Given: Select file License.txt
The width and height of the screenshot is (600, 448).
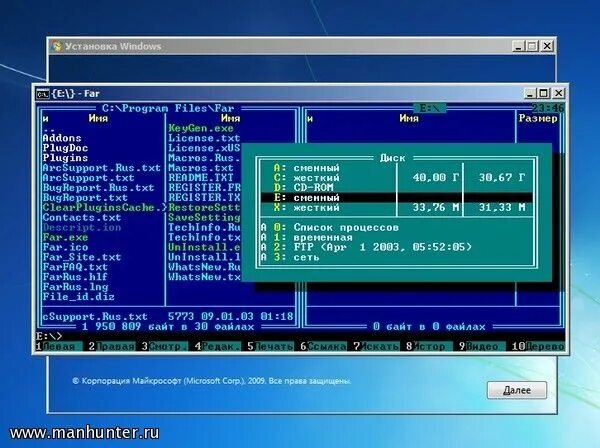Looking at the screenshot, I should pyautogui.click(x=204, y=138).
